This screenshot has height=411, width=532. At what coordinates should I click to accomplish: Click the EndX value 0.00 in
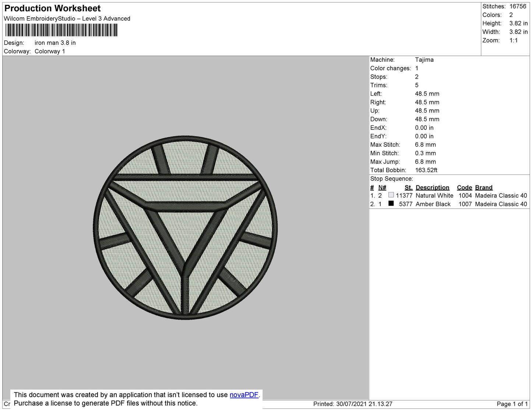424,128
